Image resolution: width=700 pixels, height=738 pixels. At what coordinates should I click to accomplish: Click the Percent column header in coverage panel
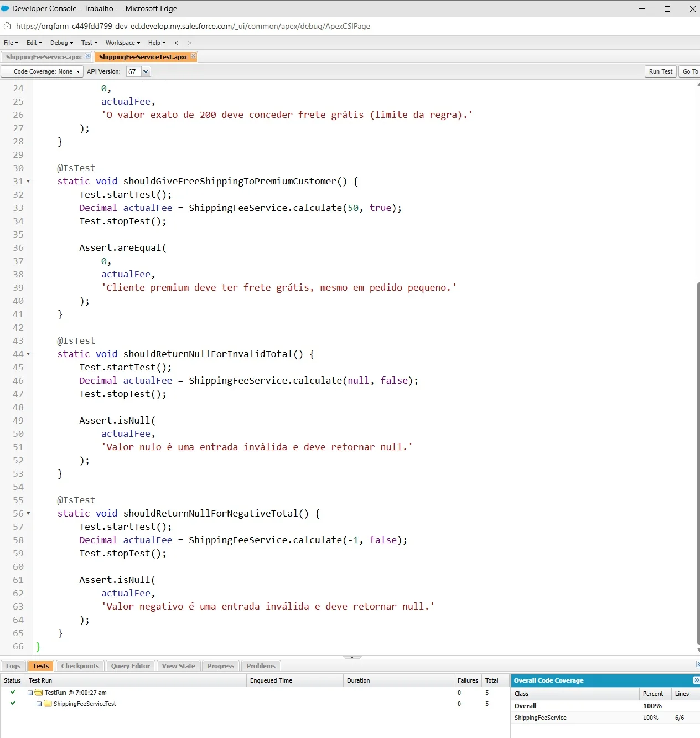[x=655, y=694]
